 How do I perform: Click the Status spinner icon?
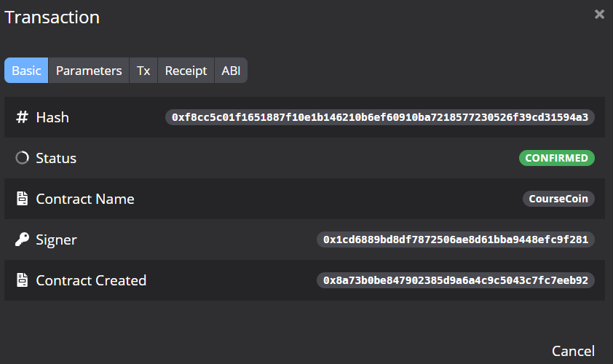coord(22,158)
